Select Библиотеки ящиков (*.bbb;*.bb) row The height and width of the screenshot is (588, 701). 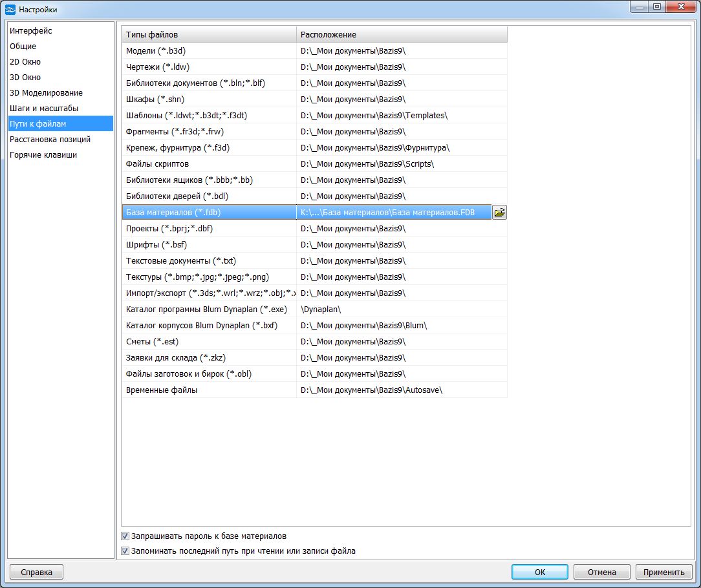point(314,180)
